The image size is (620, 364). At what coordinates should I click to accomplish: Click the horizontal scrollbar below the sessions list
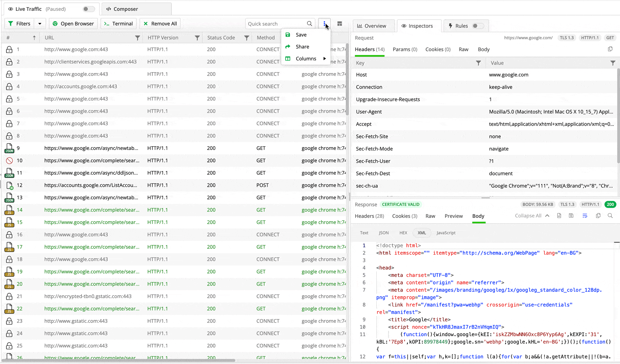point(119,360)
